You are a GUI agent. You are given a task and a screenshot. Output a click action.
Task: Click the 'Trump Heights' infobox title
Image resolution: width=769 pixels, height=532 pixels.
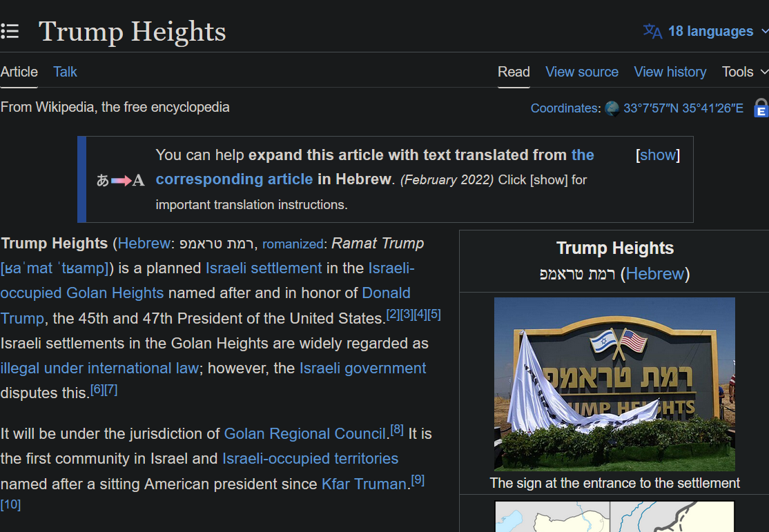[615, 248]
